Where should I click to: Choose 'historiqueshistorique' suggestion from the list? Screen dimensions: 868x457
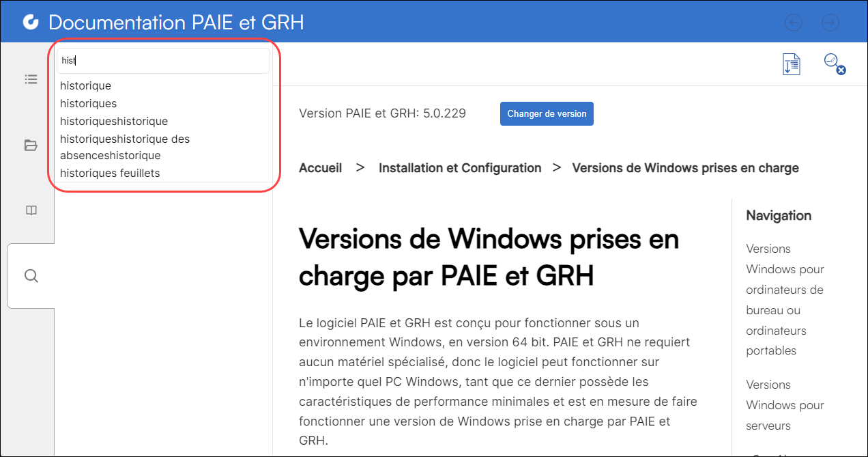pos(114,122)
